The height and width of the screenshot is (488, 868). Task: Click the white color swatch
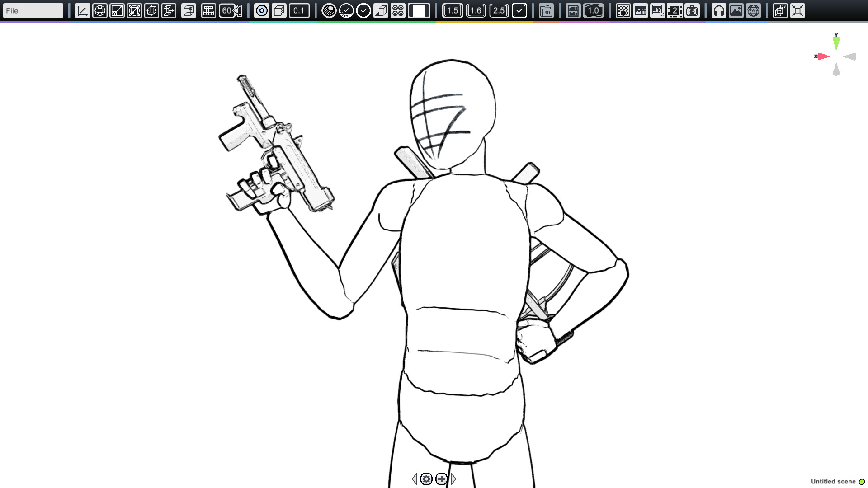(419, 10)
